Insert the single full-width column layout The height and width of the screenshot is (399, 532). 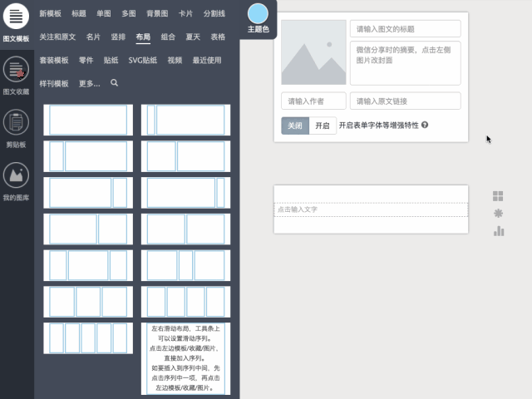point(88,120)
